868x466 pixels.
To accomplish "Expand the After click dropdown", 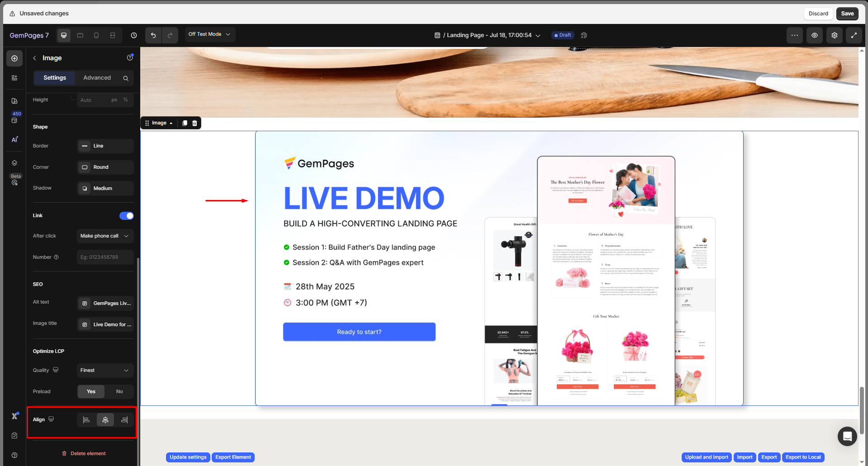I will coord(105,236).
